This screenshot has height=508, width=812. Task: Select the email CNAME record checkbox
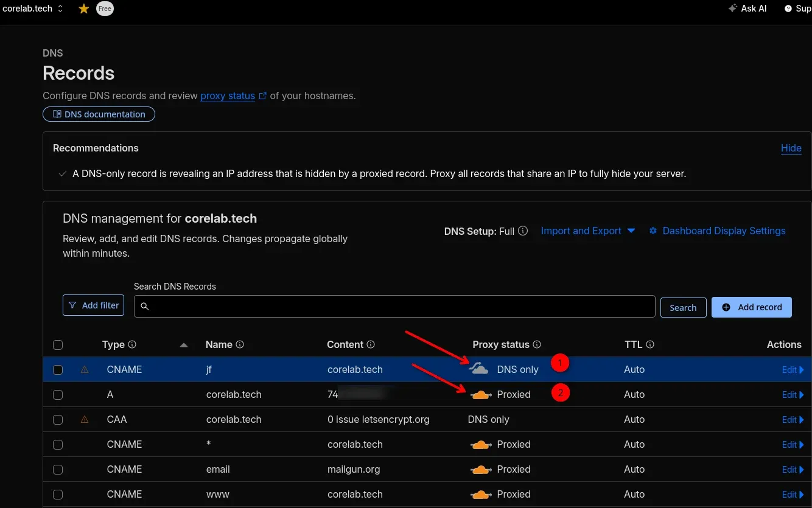[x=58, y=470]
